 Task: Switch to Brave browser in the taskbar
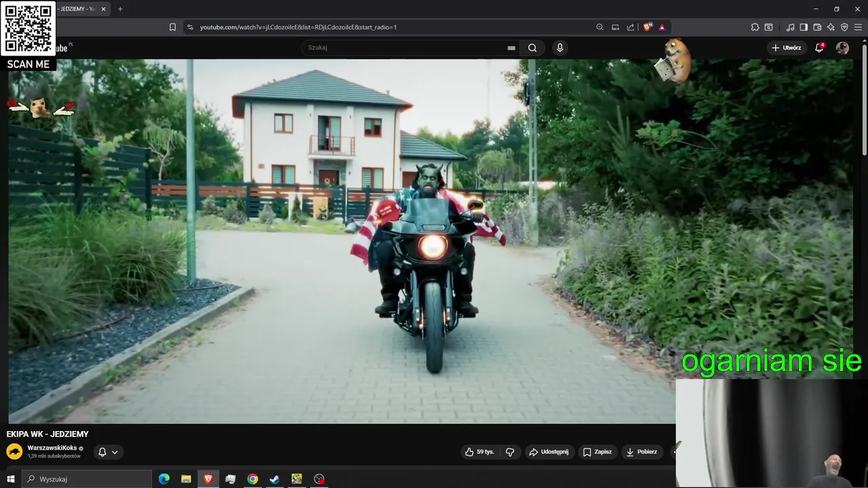[x=208, y=479]
